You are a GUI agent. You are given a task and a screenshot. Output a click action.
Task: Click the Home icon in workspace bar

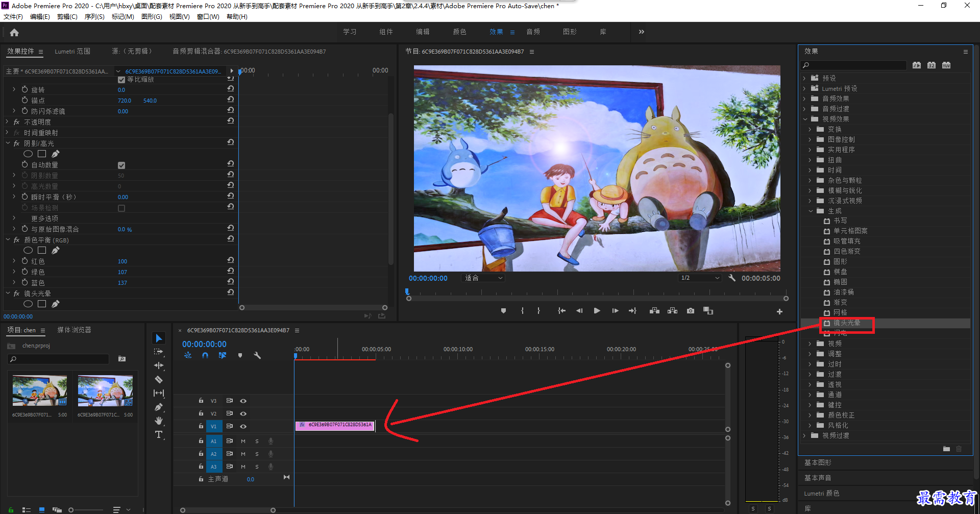point(14,32)
